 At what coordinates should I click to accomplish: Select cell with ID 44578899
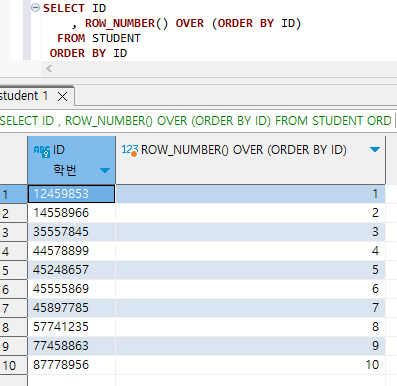72,251
